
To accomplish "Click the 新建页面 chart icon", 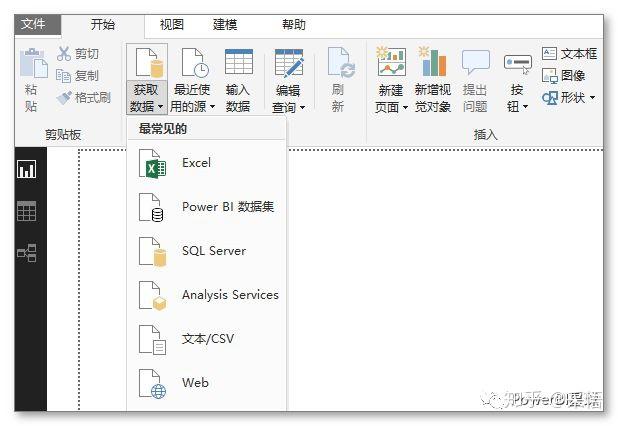I will [x=391, y=61].
